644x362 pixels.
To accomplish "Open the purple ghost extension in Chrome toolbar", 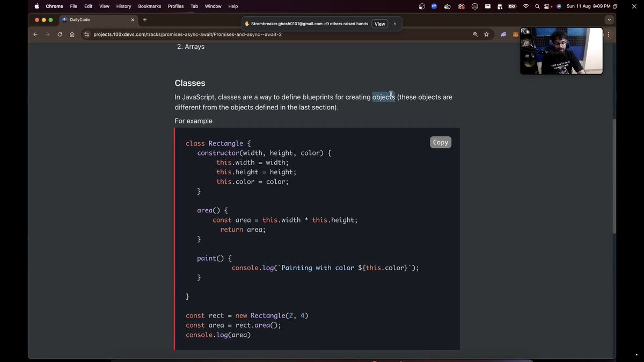I will [x=503, y=34].
